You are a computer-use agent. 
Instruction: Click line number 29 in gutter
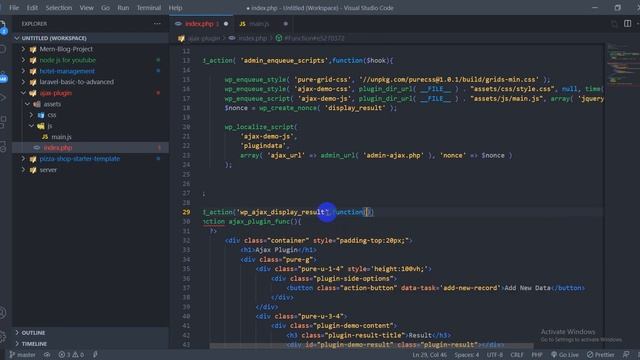click(x=186, y=212)
